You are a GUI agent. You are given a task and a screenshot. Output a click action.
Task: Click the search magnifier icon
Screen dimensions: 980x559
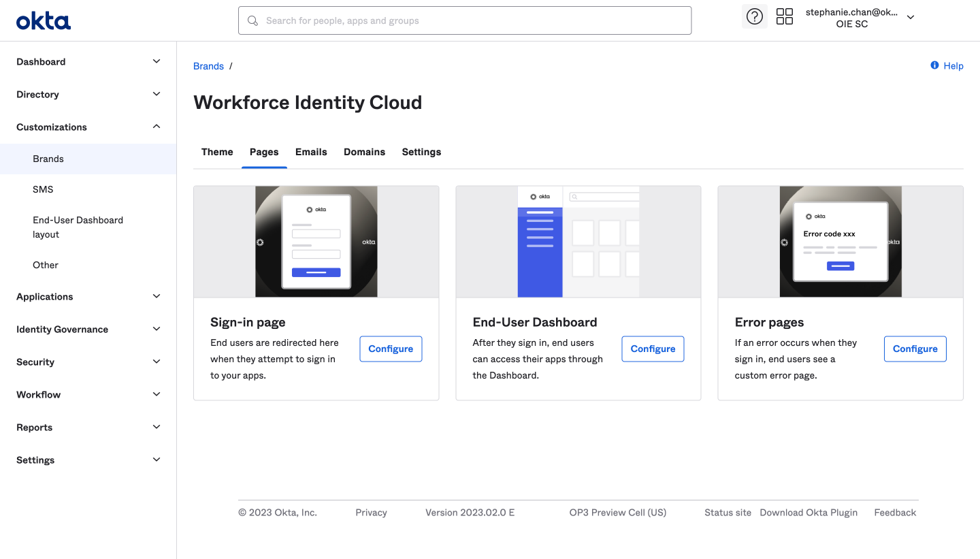252,20
